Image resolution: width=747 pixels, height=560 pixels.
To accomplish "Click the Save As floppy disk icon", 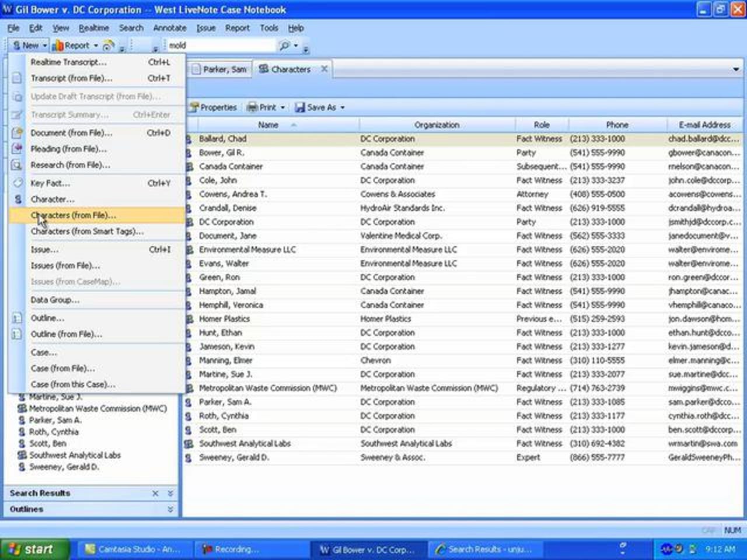I will coord(300,107).
